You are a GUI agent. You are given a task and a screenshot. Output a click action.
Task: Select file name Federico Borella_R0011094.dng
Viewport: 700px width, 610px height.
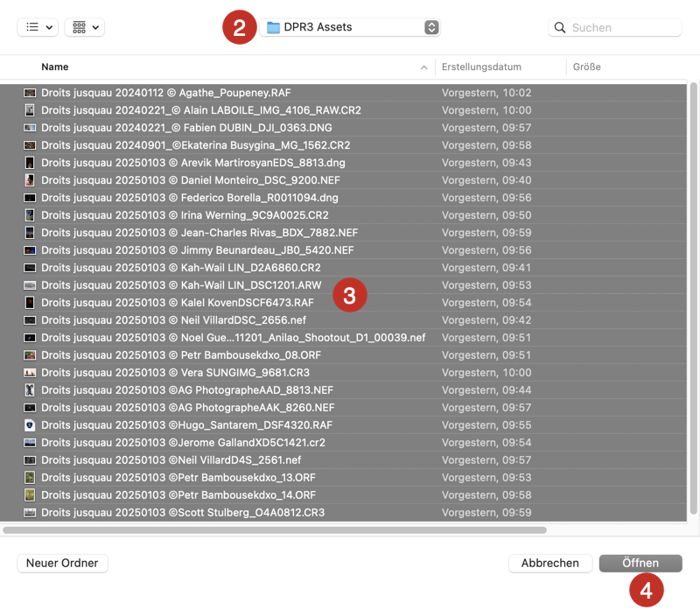[x=190, y=198]
